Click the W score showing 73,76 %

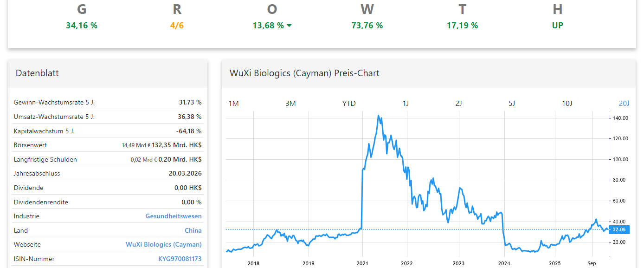coord(367,26)
